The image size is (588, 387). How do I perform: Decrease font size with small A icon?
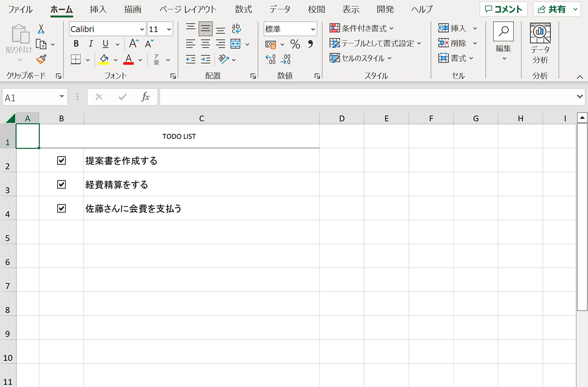149,44
